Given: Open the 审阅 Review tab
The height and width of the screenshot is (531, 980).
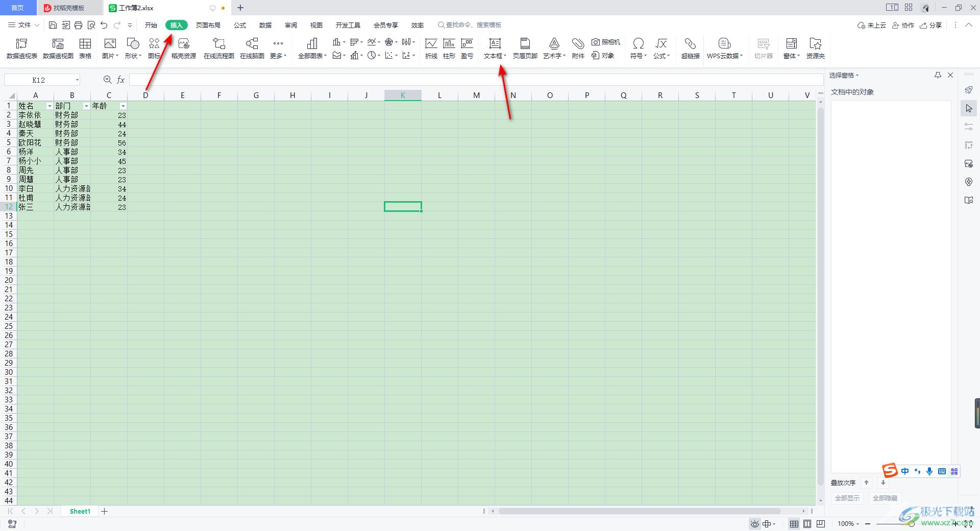Looking at the screenshot, I should [291, 25].
